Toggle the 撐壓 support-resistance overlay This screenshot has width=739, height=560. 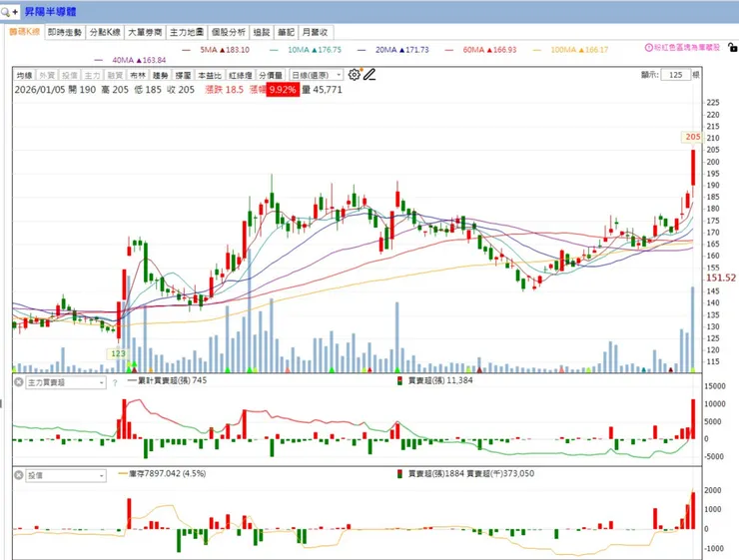(x=183, y=75)
